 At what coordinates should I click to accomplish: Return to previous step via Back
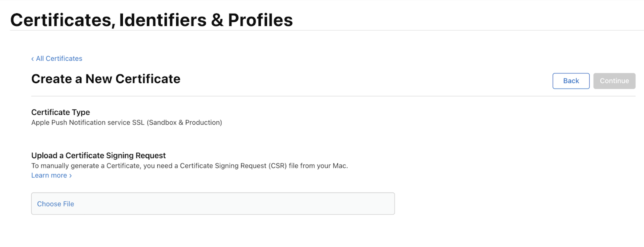pyautogui.click(x=570, y=81)
